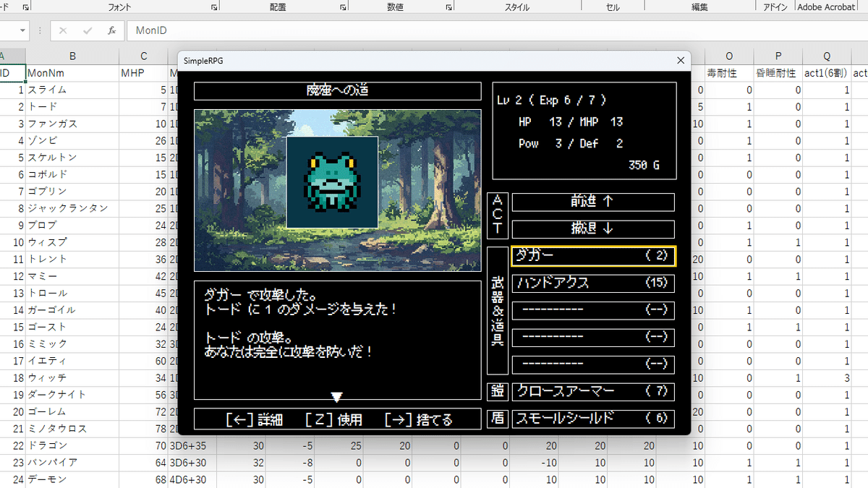The image size is (868, 488).
Task: Click the 魔窟への道 location title
Action: click(x=337, y=91)
